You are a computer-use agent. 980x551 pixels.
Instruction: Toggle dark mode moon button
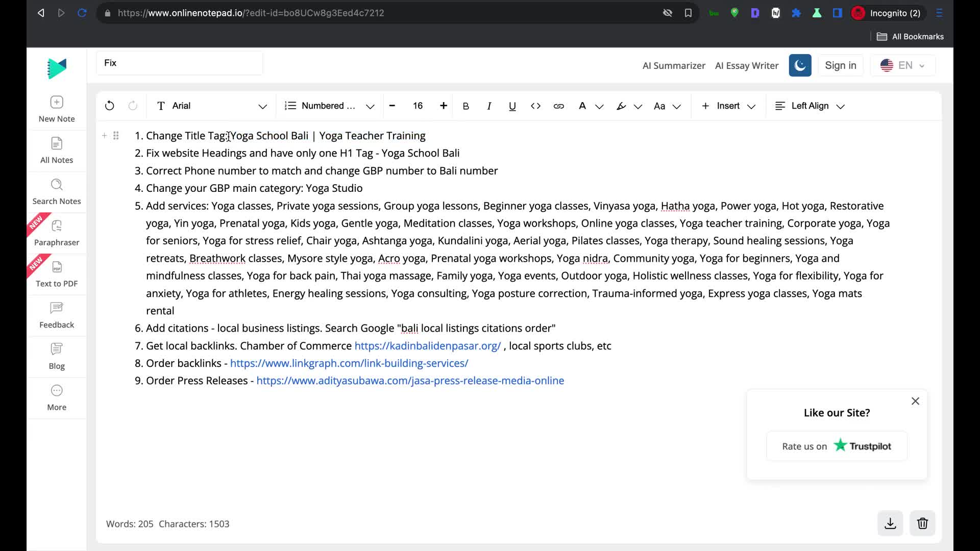point(800,65)
